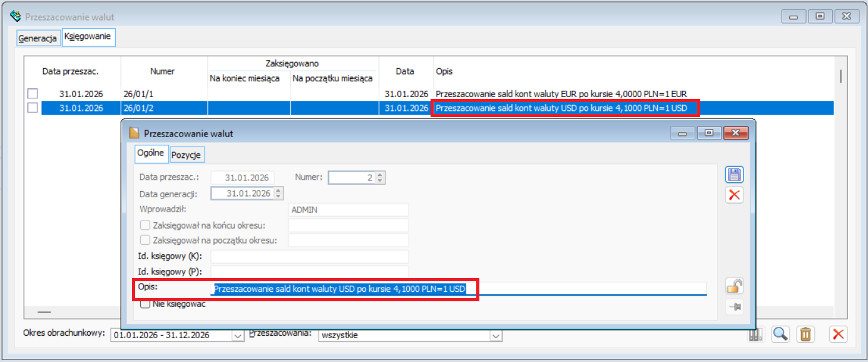Maximize the main Przeszacowanie walut window
This screenshot has height=362, width=868.
[x=819, y=16]
